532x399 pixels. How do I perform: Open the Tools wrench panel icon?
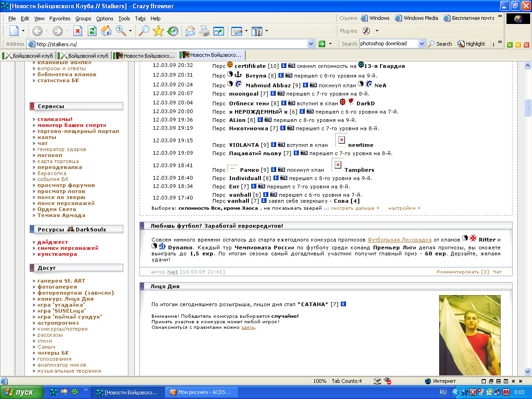pos(257,31)
